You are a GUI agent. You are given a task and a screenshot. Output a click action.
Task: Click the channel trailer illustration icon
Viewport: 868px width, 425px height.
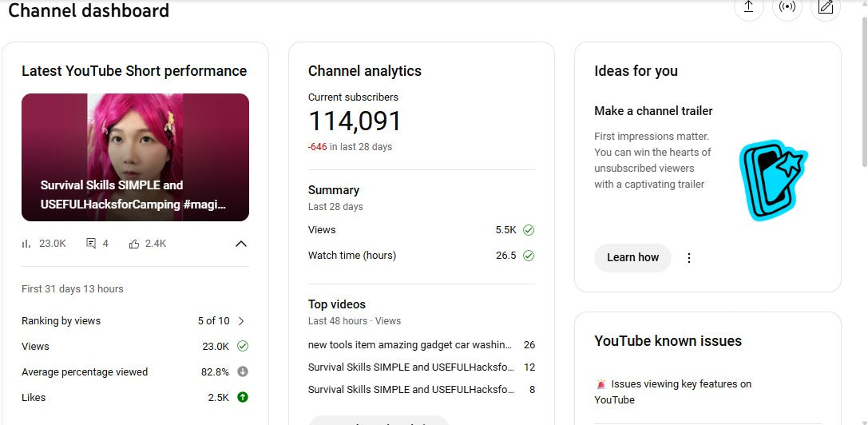(x=772, y=181)
